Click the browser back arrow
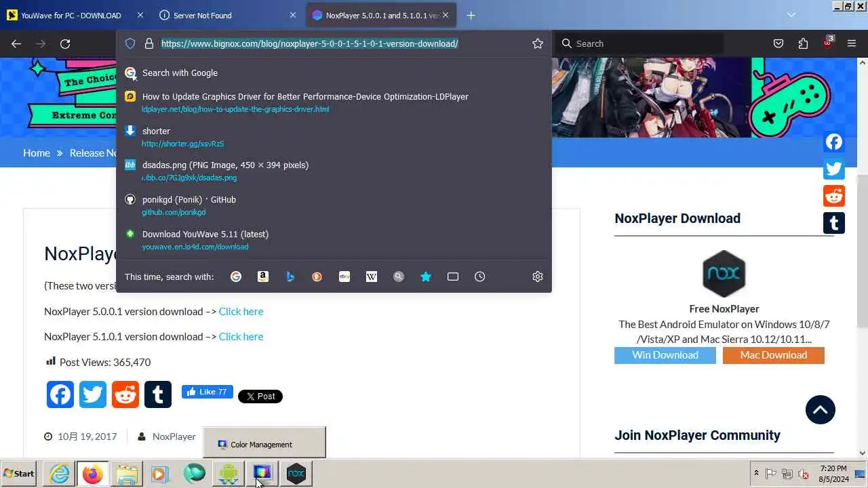 pos(16,43)
